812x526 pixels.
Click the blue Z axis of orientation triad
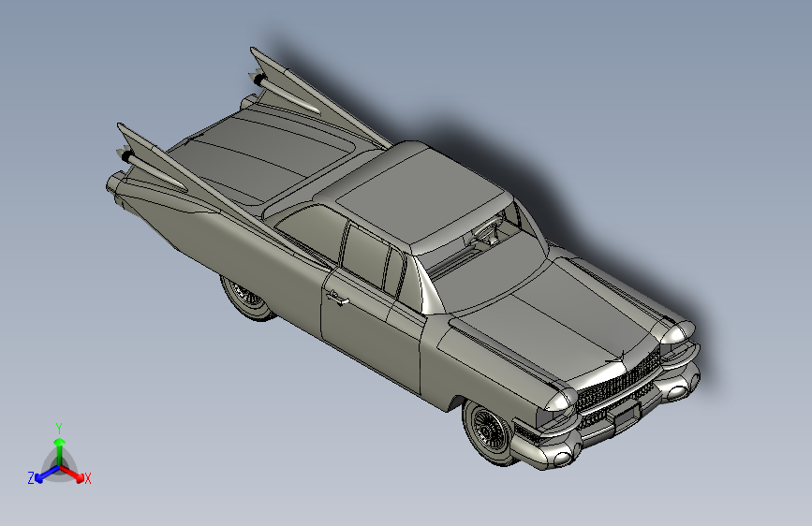(x=48, y=474)
